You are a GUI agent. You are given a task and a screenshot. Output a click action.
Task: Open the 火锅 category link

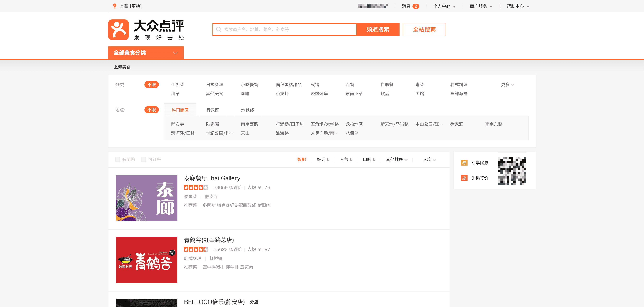(x=315, y=85)
